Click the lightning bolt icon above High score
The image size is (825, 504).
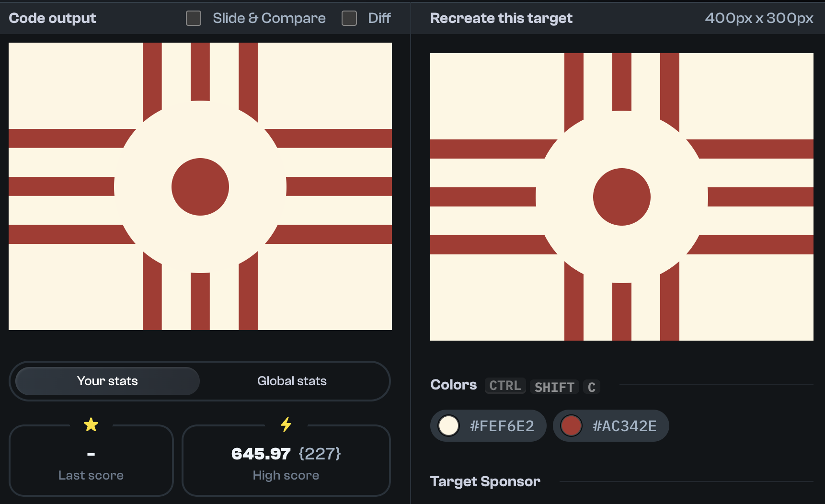tap(286, 424)
